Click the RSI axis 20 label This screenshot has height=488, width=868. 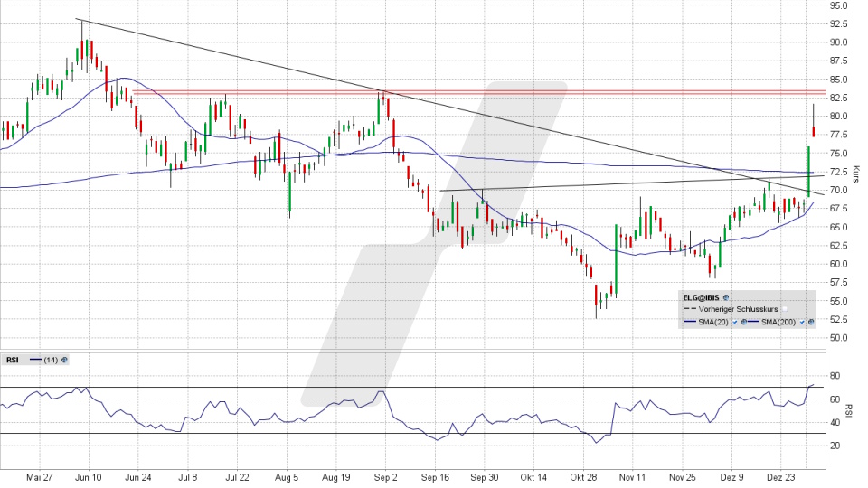[x=835, y=446]
